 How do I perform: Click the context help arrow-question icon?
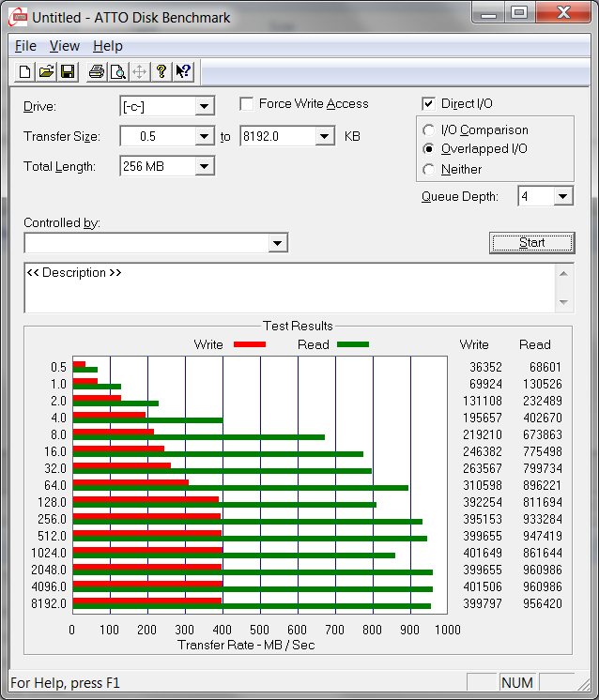[183, 71]
